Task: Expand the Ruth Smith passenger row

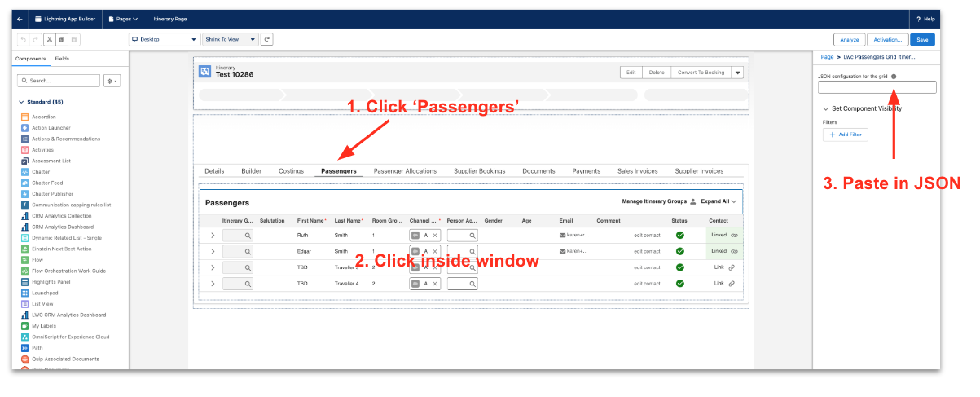Action: click(213, 235)
